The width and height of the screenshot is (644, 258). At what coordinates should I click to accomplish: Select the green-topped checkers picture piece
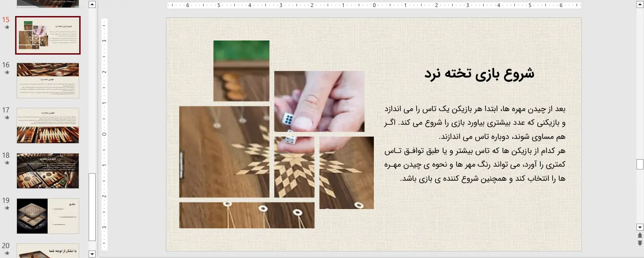[x=241, y=71]
